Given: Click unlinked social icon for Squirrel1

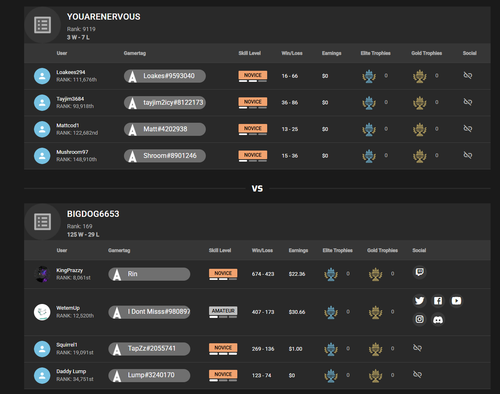Looking at the screenshot, I should (417, 348).
